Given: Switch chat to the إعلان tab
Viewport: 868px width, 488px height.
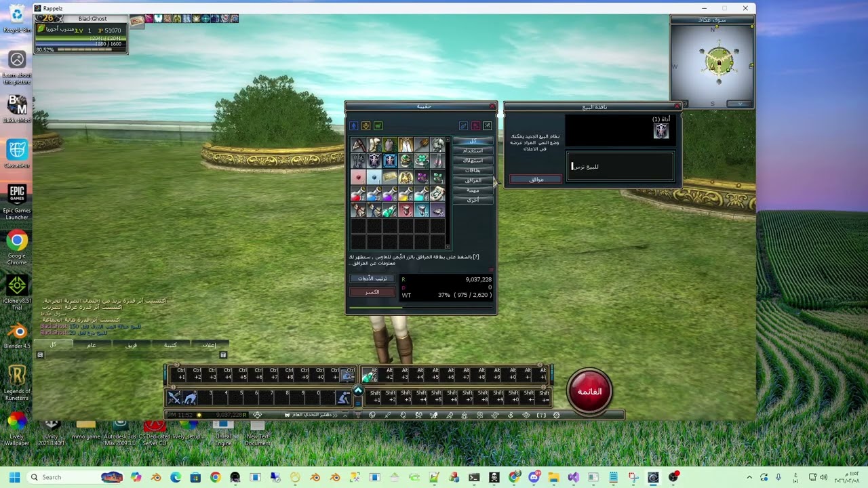Looking at the screenshot, I should pyautogui.click(x=210, y=345).
